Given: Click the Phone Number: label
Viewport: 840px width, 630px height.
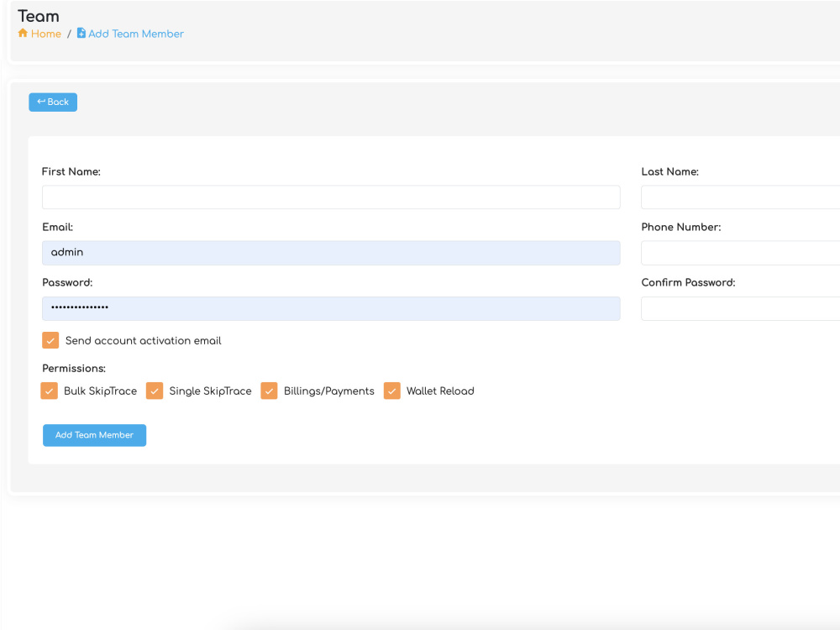Looking at the screenshot, I should coord(681,227).
